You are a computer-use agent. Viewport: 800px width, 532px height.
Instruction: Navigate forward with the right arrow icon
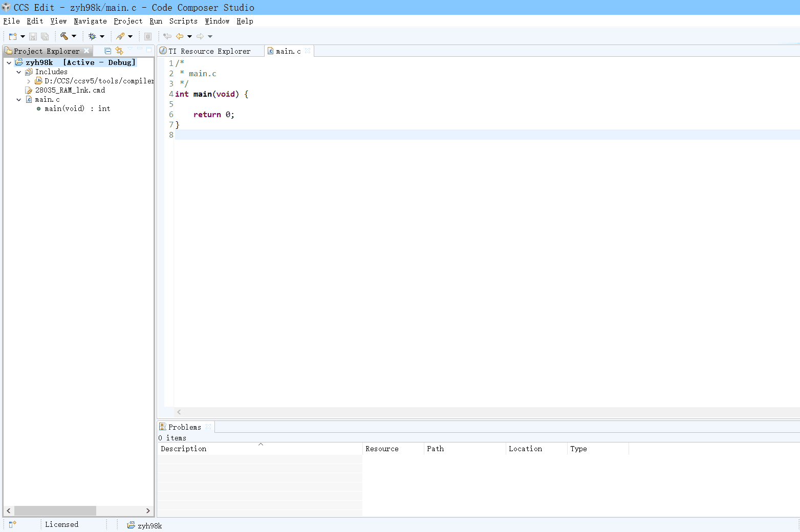[200, 36]
